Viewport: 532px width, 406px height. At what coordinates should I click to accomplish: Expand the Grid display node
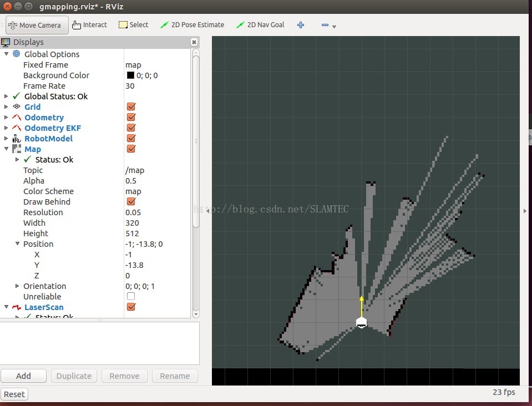pyautogui.click(x=6, y=107)
